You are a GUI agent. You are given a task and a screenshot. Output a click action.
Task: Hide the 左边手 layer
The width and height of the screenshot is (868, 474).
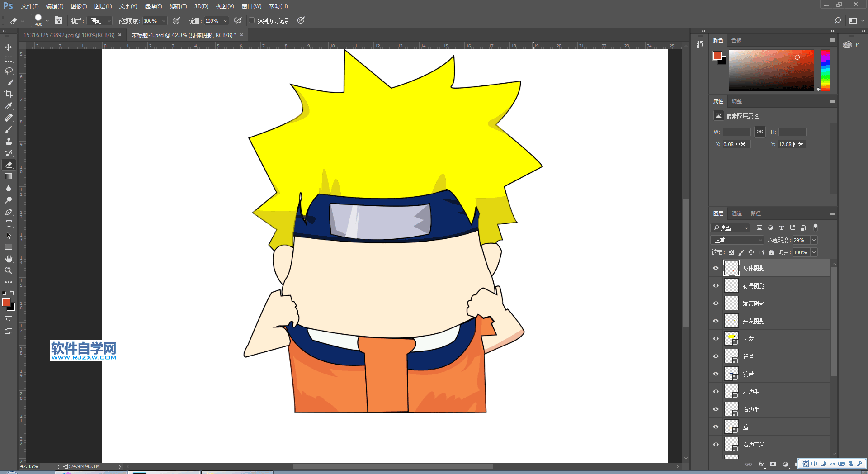[x=716, y=392]
